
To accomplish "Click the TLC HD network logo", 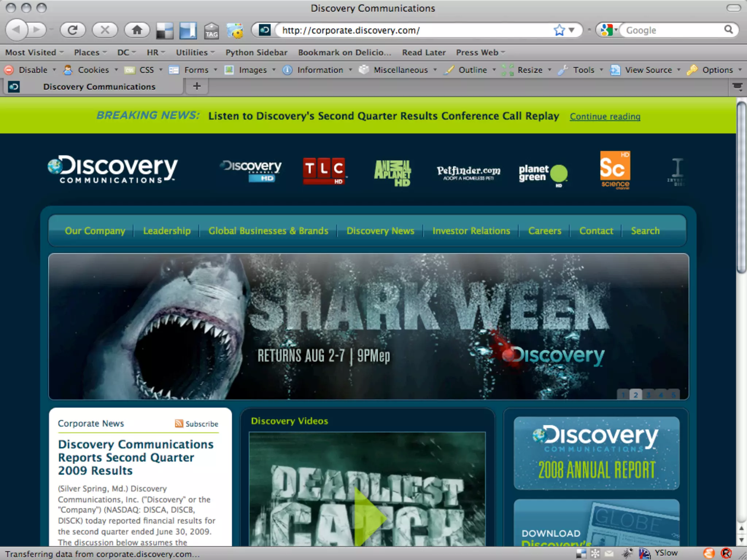I will 324,171.
